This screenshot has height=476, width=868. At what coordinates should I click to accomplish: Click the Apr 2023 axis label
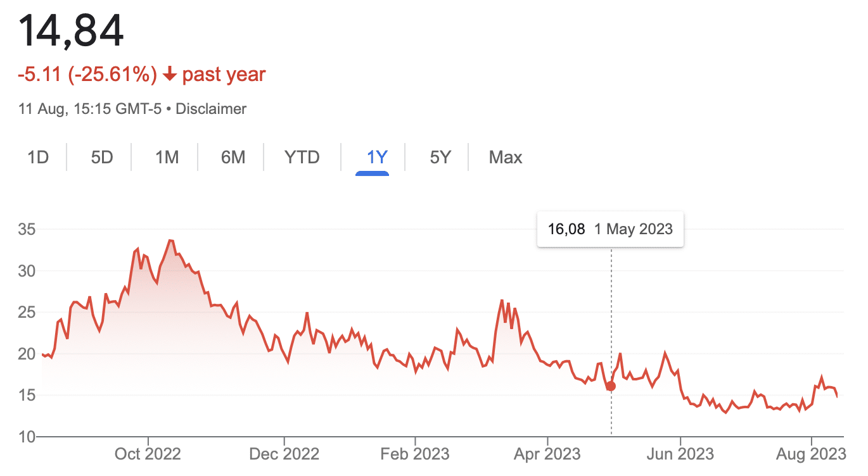pyautogui.click(x=547, y=454)
